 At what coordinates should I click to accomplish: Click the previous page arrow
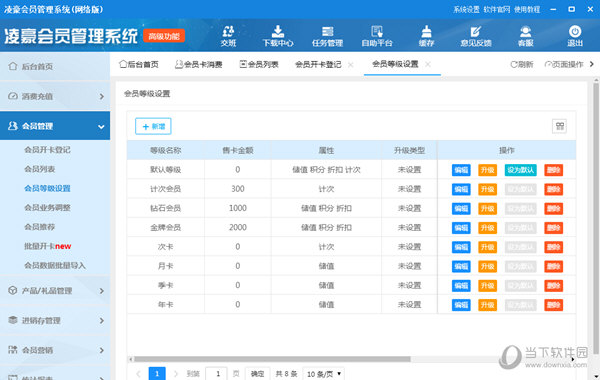[x=139, y=373]
